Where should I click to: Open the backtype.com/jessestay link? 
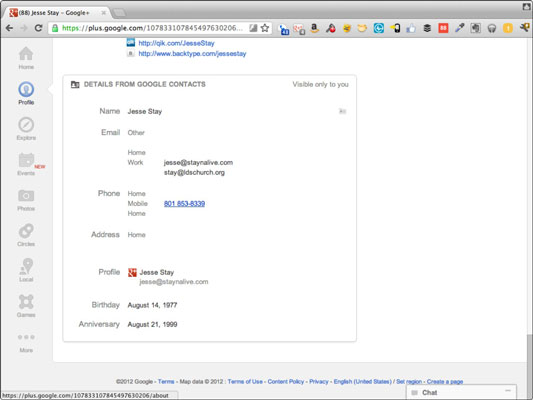192,54
